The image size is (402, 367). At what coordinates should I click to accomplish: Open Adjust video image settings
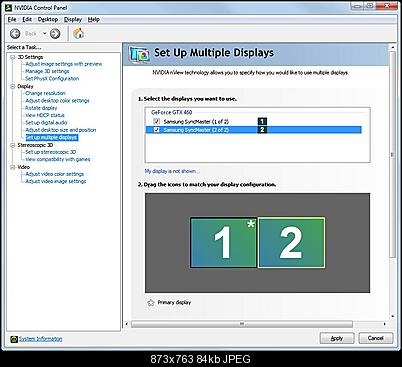coord(56,181)
